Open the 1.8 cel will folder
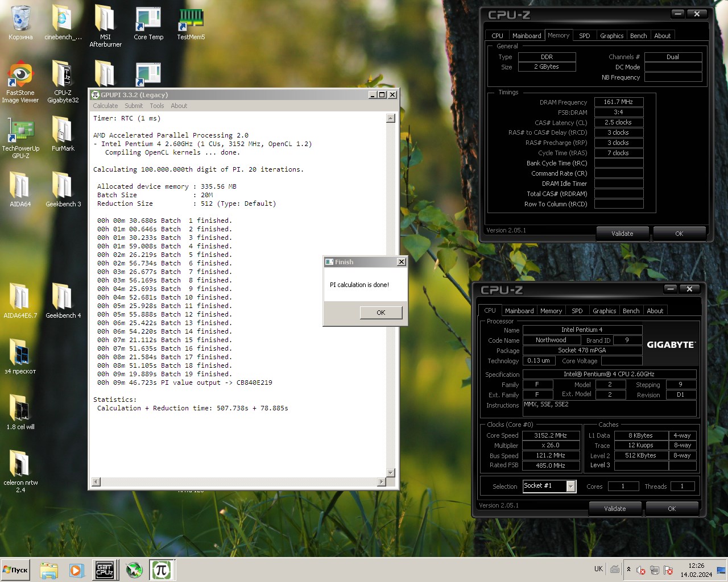This screenshot has height=582, width=728. click(x=20, y=413)
